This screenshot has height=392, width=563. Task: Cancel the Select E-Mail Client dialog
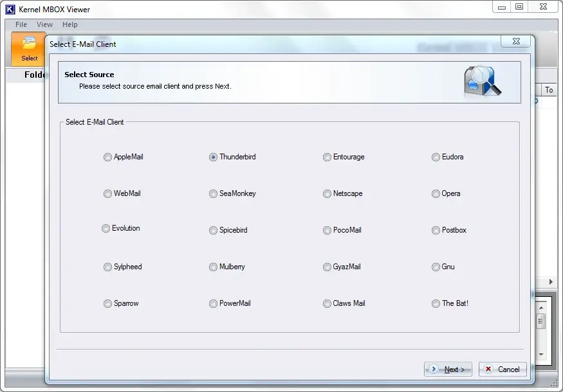tap(503, 370)
